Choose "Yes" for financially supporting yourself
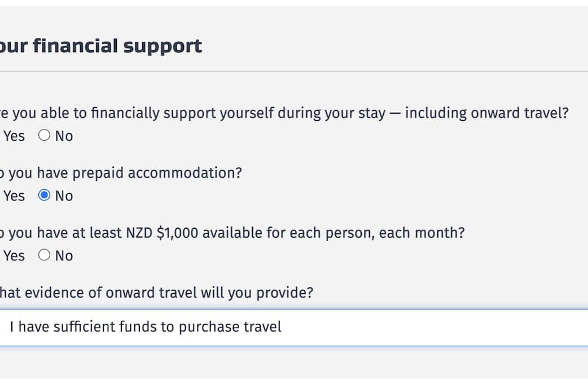 (14, 136)
